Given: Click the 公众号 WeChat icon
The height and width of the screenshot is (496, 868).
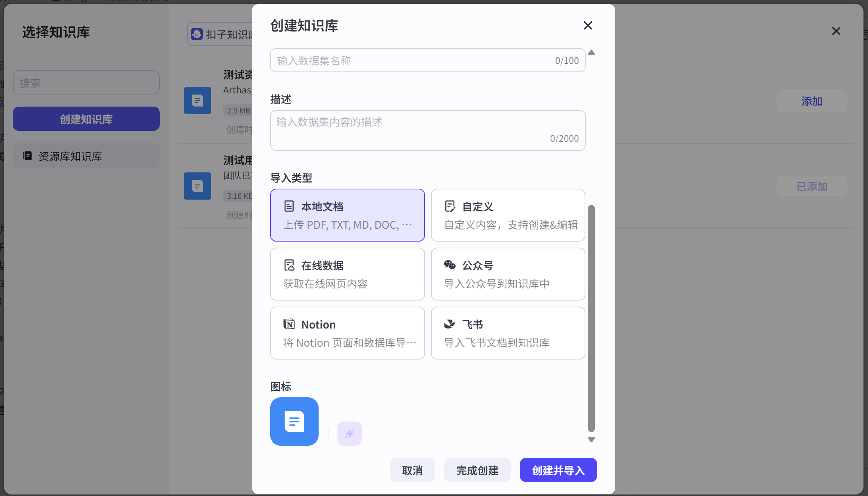Looking at the screenshot, I should (450, 265).
